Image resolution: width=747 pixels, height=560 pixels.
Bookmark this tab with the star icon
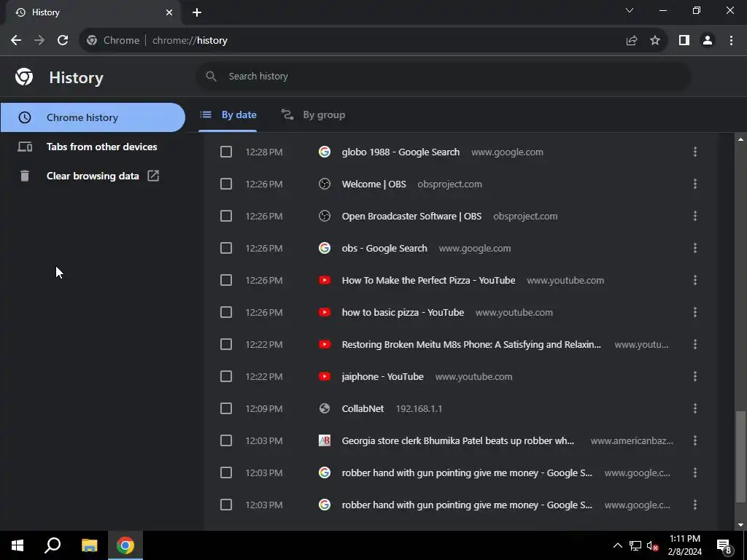tap(655, 41)
